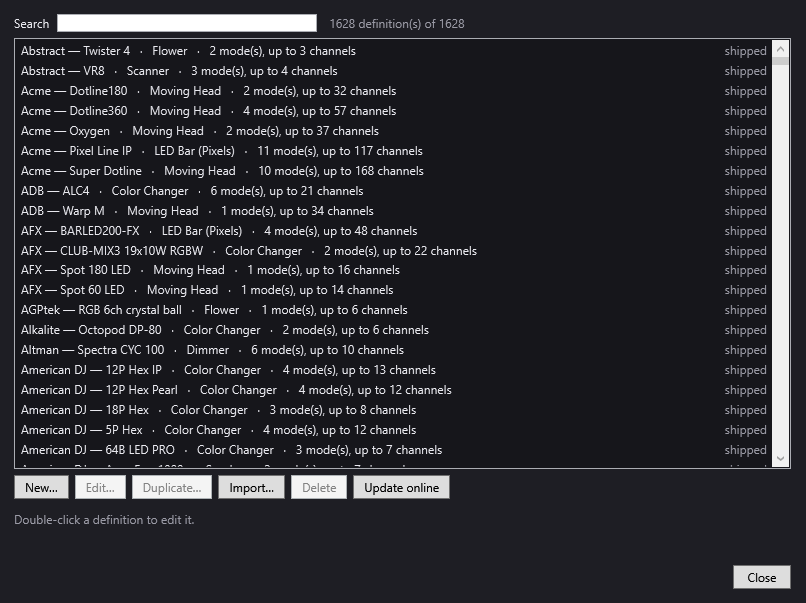Click the Delete button

coord(319,487)
